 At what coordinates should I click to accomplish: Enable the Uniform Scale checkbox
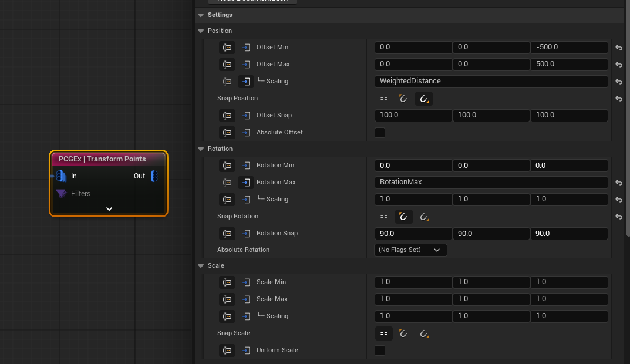pos(380,350)
